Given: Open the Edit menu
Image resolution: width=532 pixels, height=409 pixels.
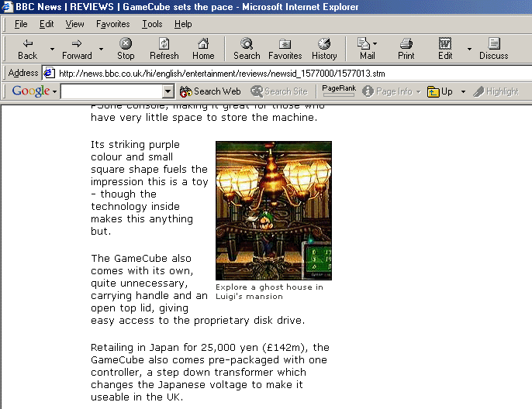Looking at the screenshot, I should tap(47, 24).
